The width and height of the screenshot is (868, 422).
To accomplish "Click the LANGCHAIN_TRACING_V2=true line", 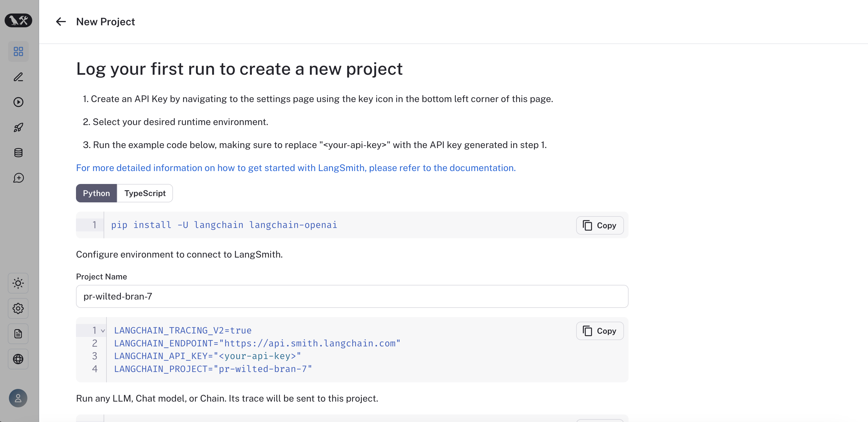I will [x=183, y=331].
